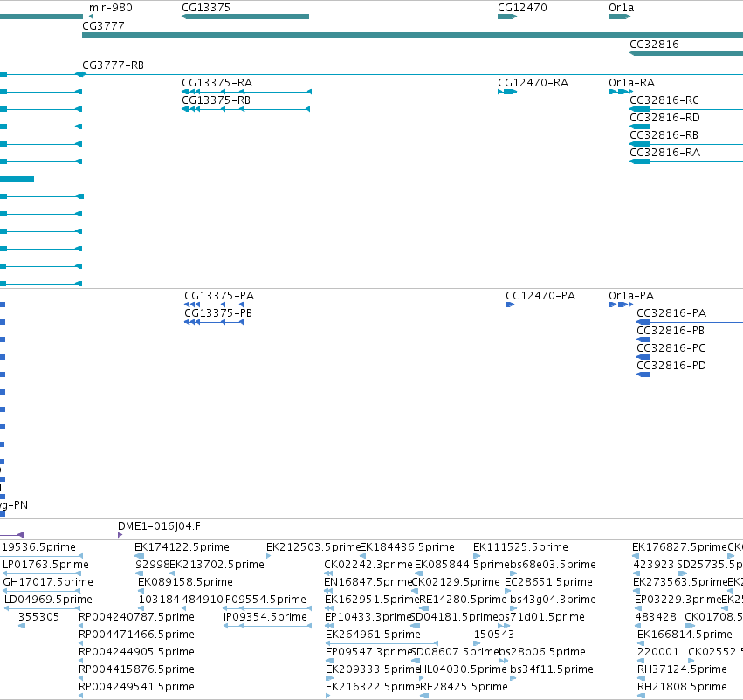Click EST EN16847.5prime

click(x=368, y=582)
